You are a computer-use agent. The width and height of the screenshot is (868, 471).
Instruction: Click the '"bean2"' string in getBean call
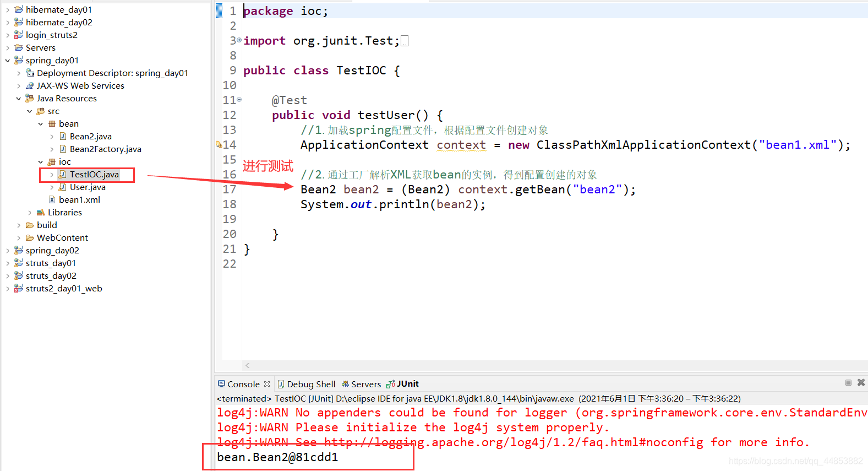click(x=597, y=190)
